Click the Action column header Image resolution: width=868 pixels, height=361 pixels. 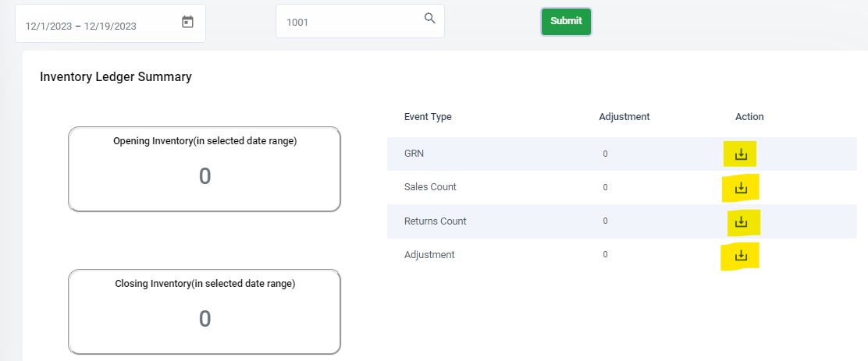(749, 117)
